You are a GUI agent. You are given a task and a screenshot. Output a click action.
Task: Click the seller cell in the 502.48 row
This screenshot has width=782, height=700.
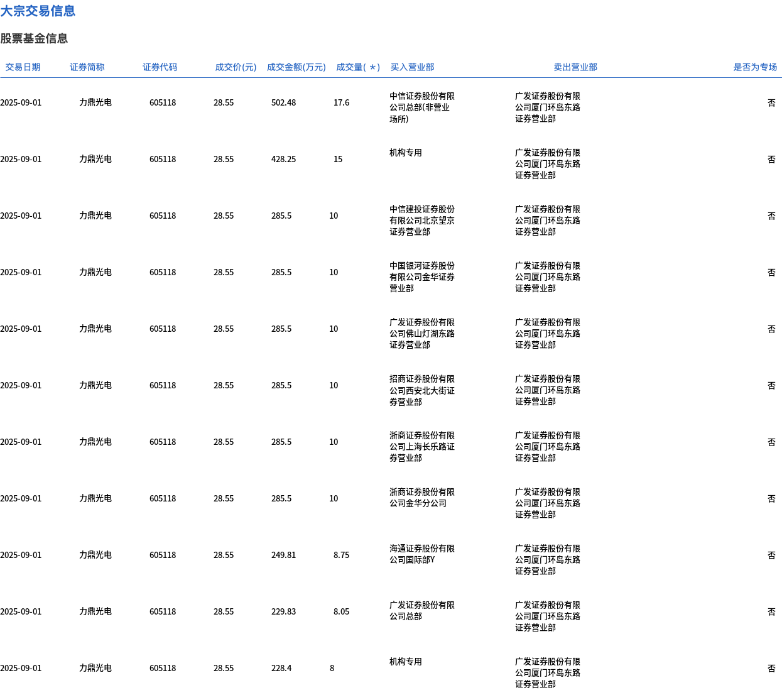tap(548, 107)
